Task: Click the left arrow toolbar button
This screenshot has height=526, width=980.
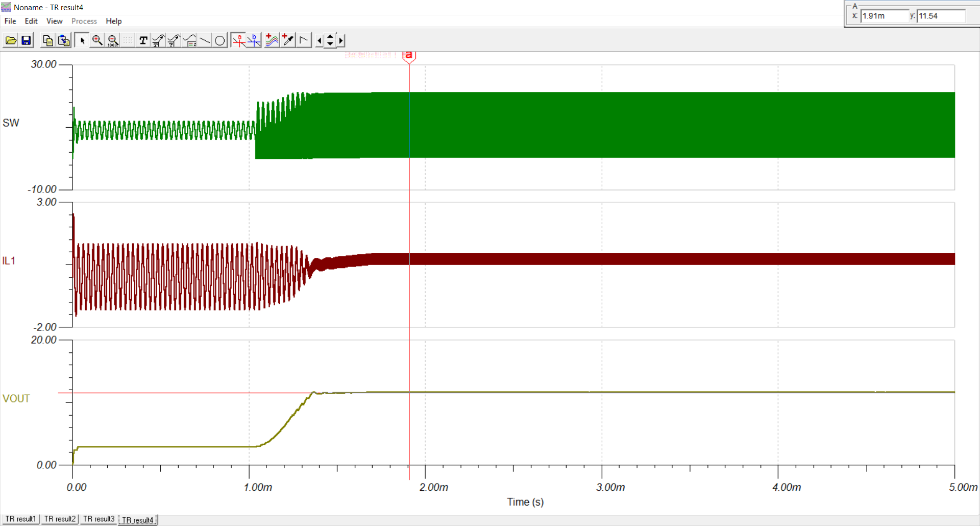Action: click(320, 40)
